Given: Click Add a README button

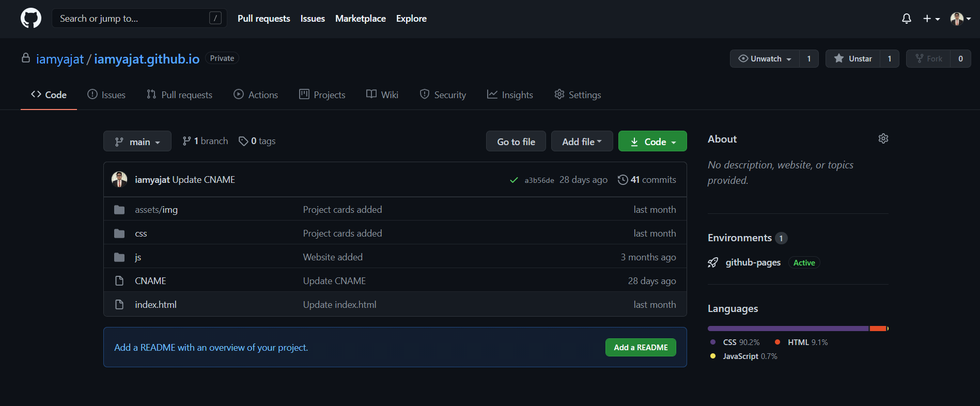Looking at the screenshot, I should [x=641, y=348].
